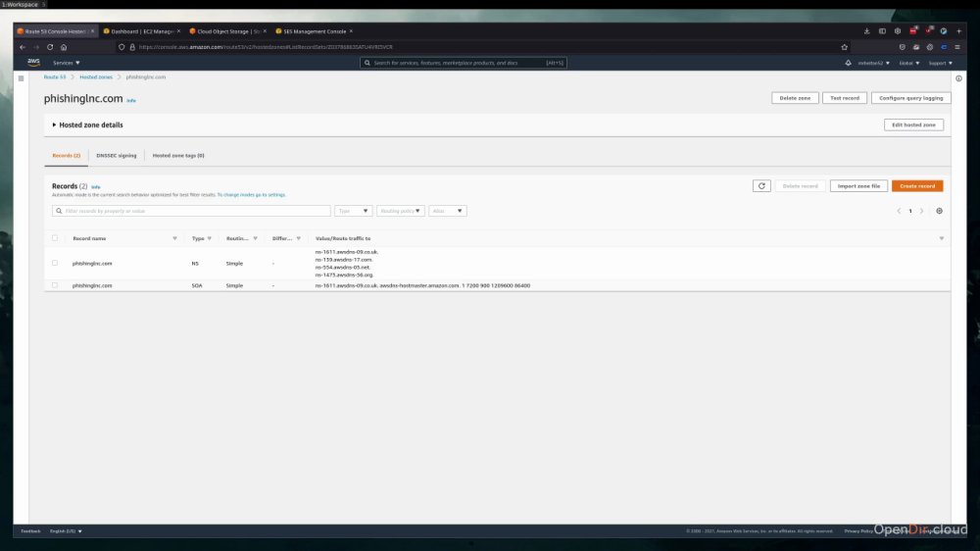The image size is (980, 551).
Task: Toggle the browser sidebar icon
Action: click(883, 30)
